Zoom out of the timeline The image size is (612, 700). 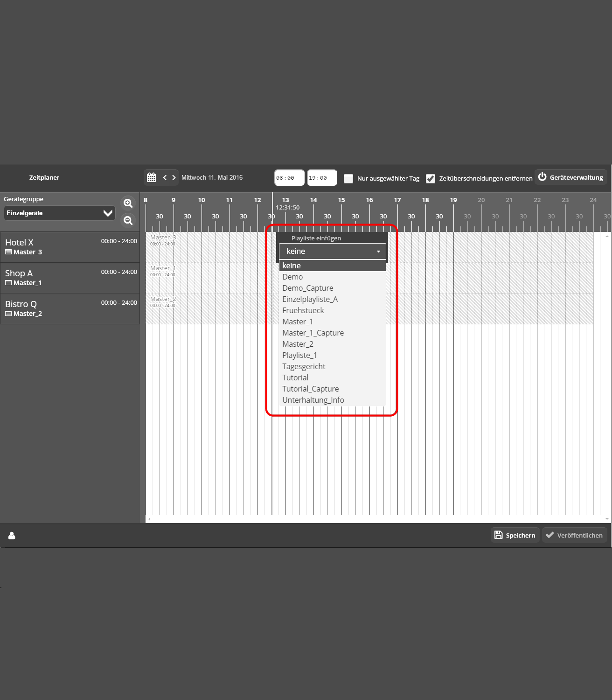coord(128,220)
